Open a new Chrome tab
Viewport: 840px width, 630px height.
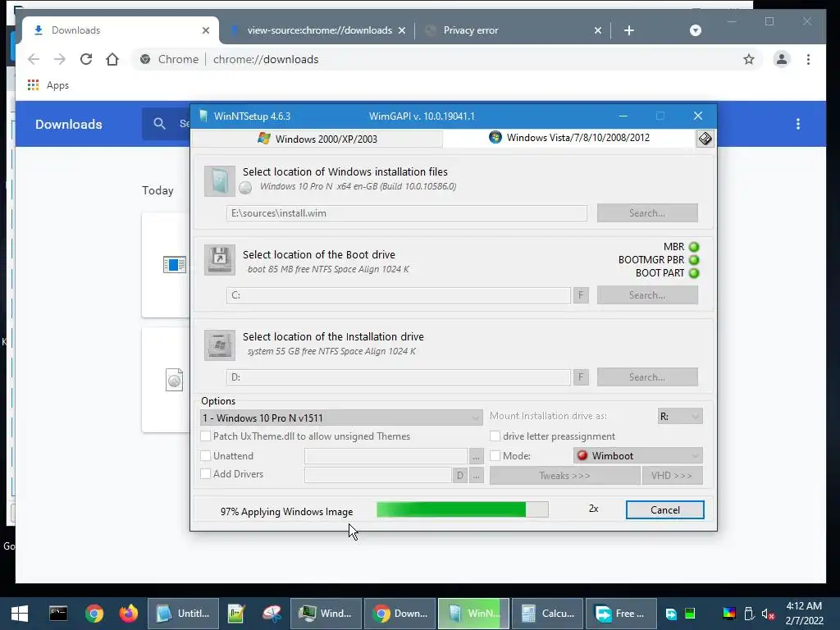[x=629, y=30]
